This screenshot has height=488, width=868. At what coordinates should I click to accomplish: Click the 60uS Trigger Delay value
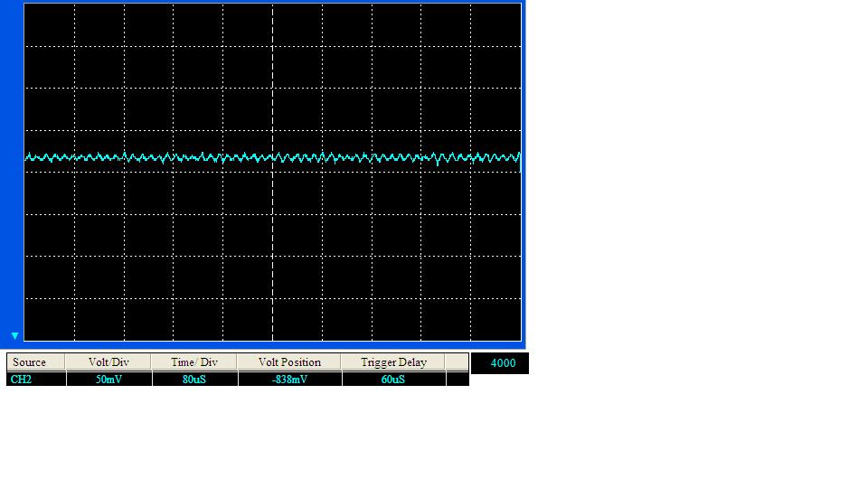[x=393, y=379]
